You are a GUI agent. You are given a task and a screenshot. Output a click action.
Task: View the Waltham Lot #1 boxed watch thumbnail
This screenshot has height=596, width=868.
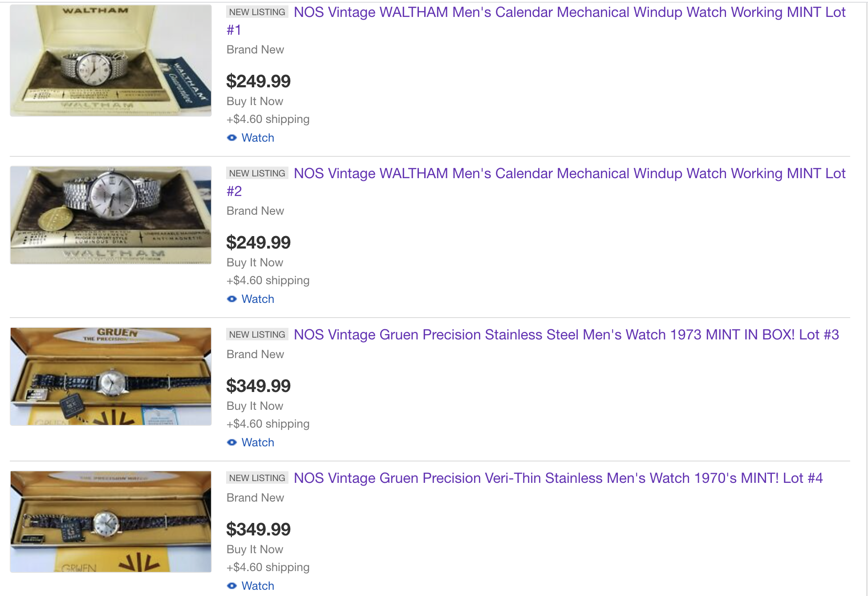point(111,61)
